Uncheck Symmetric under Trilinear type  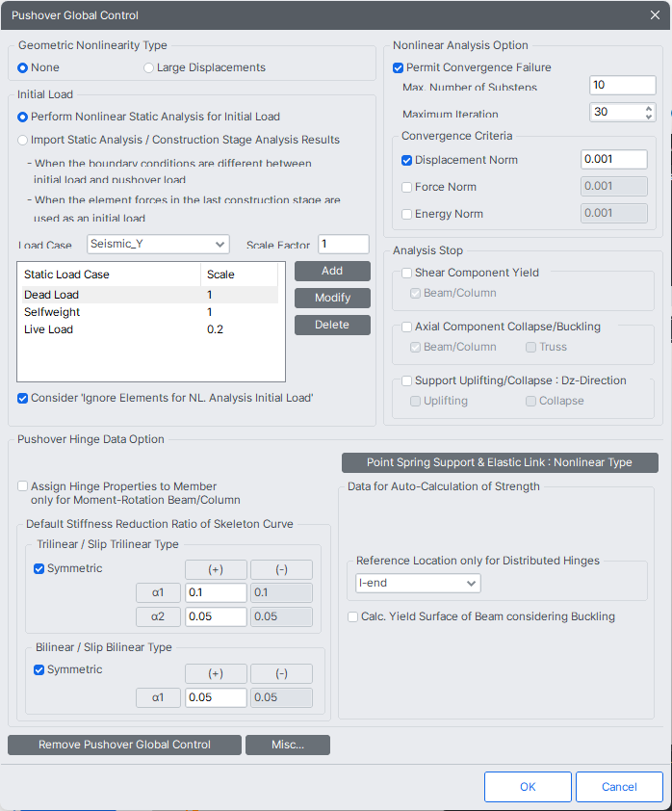[x=39, y=568]
